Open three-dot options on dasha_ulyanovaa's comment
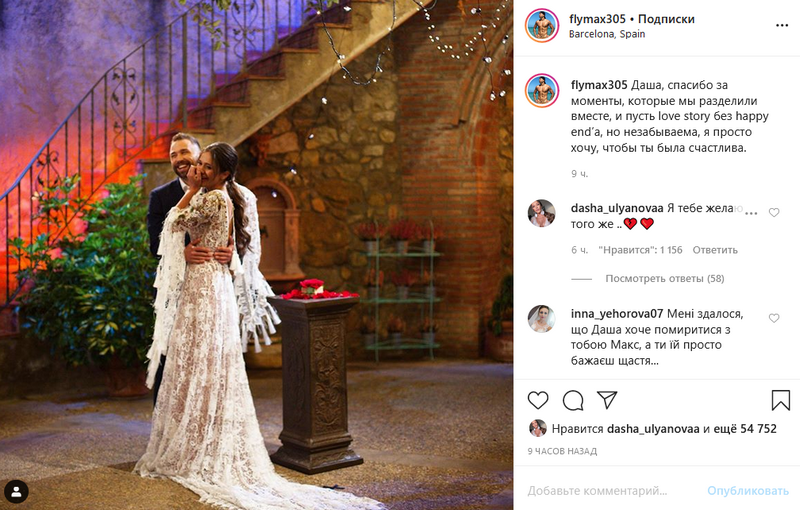The width and height of the screenshot is (800, 510). pyautogui.click(x=751, y=213)
